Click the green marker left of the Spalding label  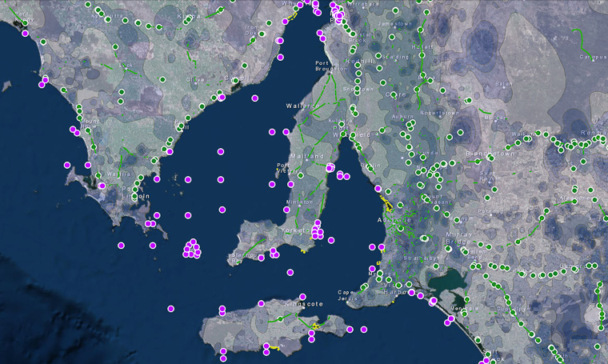[378, 56]
